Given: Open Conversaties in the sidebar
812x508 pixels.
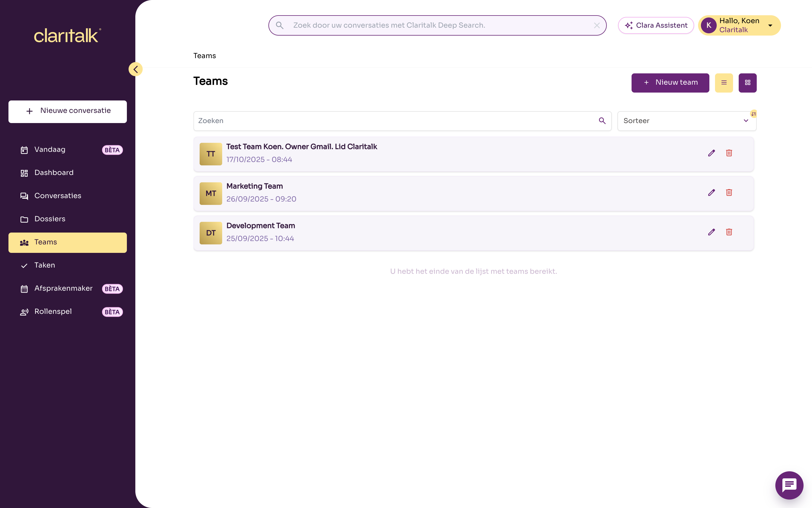Looking at the screenshot, I should click(x=68, y=196).
